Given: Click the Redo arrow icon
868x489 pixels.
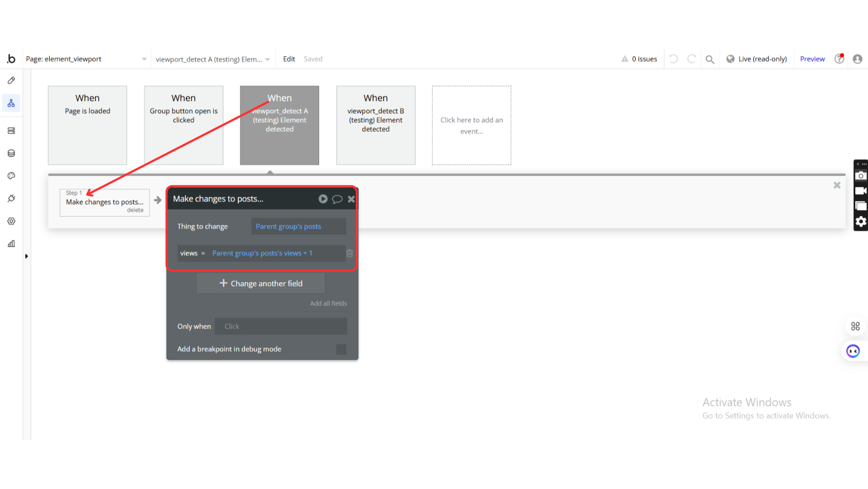Looking at the screenshot, I should click(691, 59).
